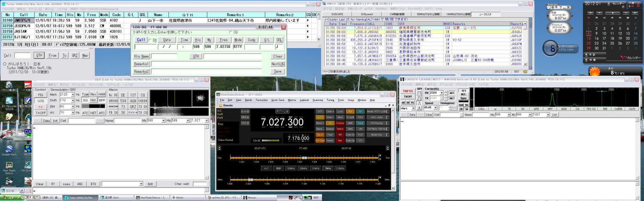Select the JW6SPG/6 log row in HAMLOG

tap(159, 20)
